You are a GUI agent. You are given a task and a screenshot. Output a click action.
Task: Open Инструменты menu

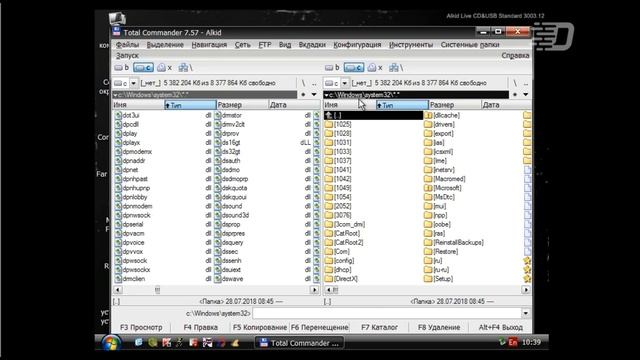point(411,45)
